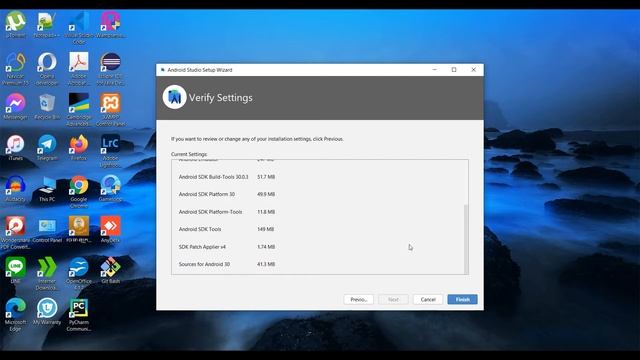Open My Warranty desktop shortcut
The width and height of the screenshot is (640, 360).
47,311
